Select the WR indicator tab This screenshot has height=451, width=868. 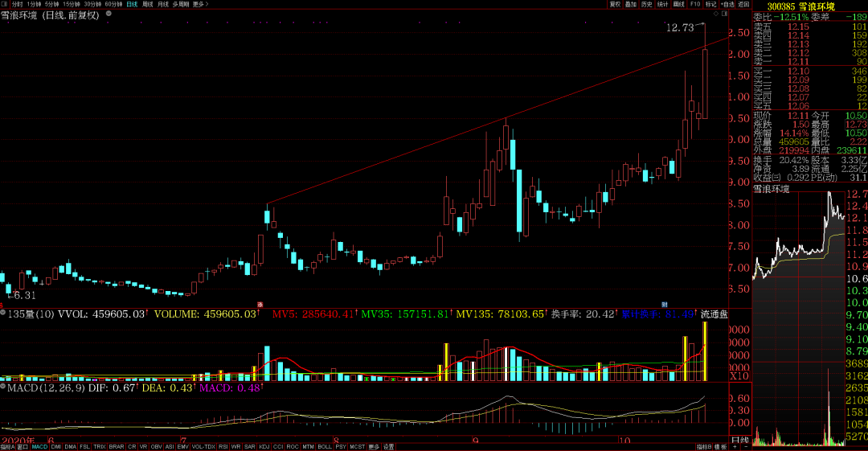(x=235, y=446)
